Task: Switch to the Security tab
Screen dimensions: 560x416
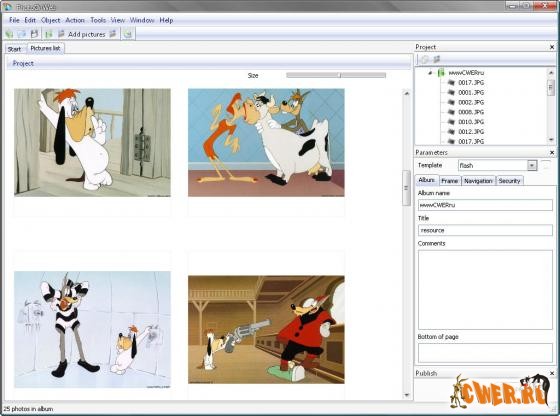Action: pyautogui.click(x=509, y=181)
